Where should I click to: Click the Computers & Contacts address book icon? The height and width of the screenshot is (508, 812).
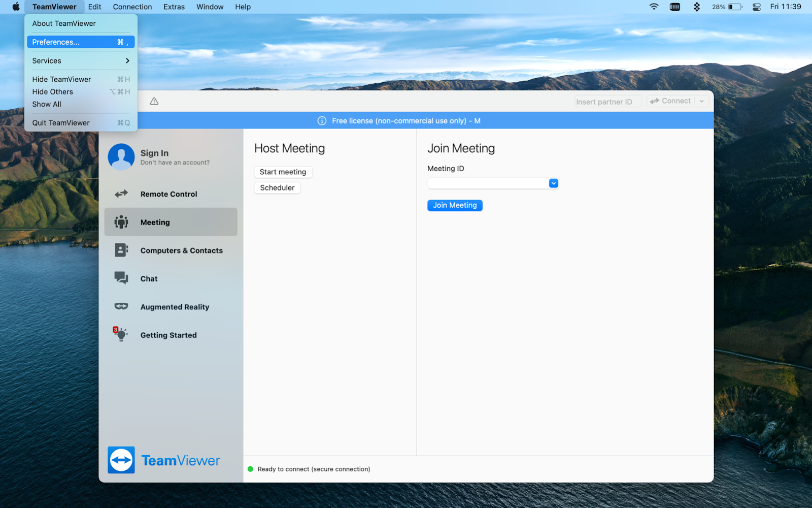[121, 250]
